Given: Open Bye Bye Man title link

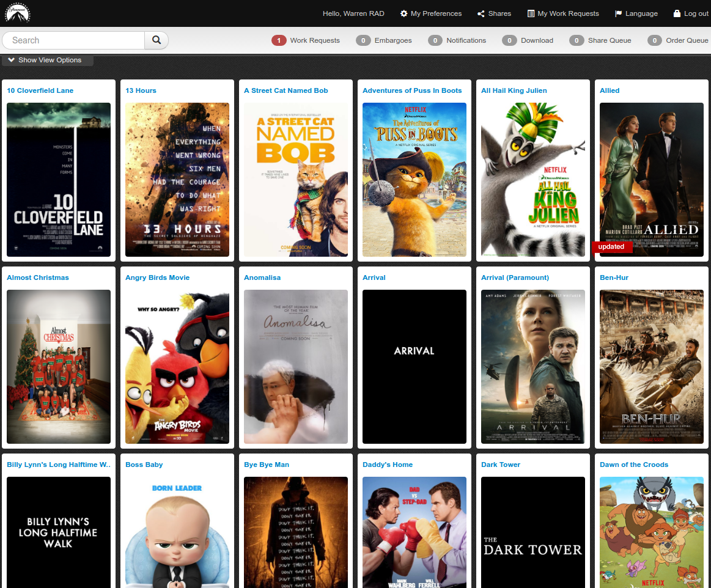Looking at the screenshot, I should 266,465.
